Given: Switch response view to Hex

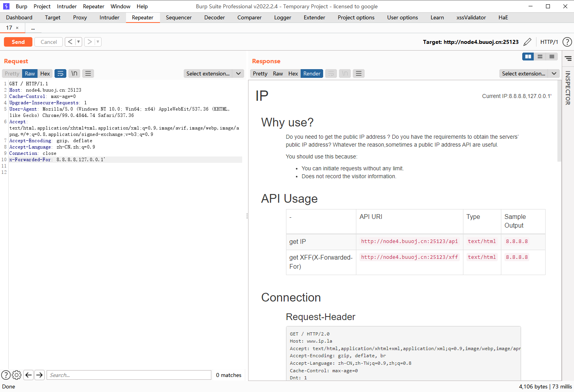Looking at the screenshot, I should coord(293,73).
